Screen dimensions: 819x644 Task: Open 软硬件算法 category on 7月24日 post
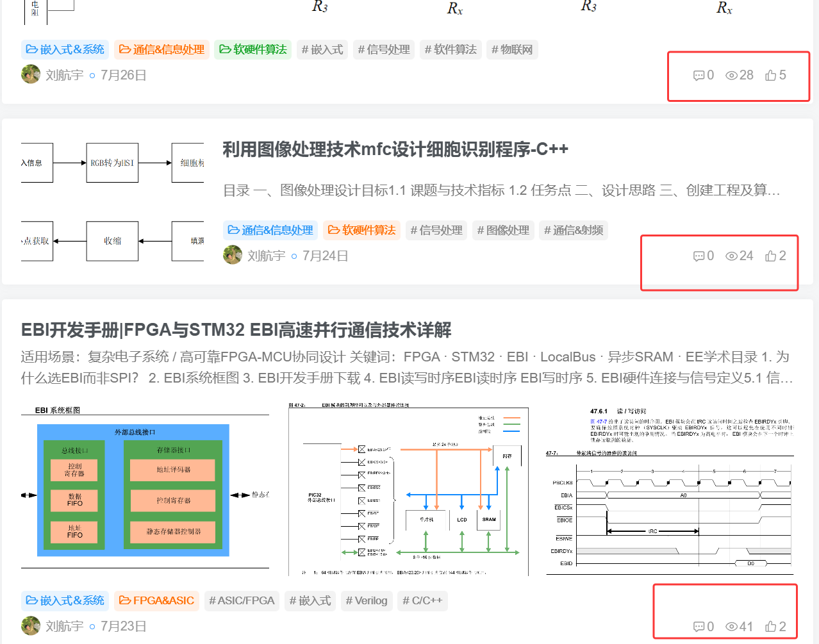pos(361,230)
